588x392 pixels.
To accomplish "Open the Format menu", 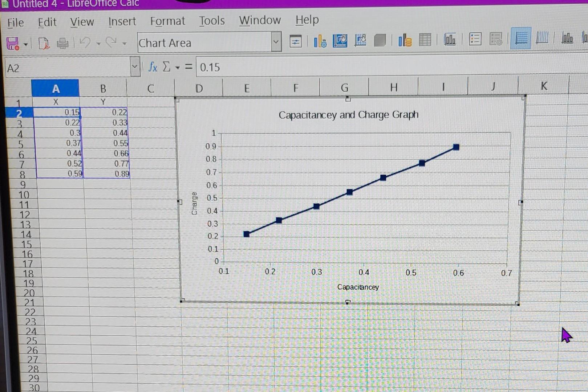I will tap(167, 21).
